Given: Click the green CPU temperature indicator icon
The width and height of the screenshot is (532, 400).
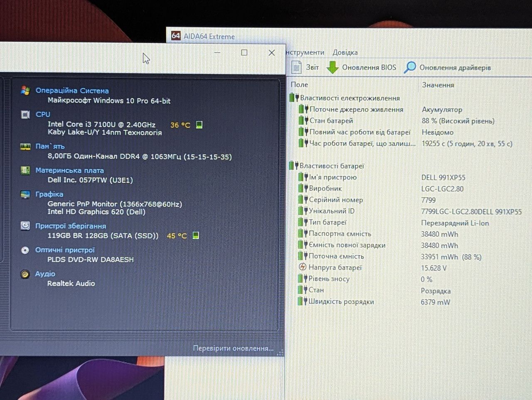Looking at the screenshot, I should coord(199,125).
